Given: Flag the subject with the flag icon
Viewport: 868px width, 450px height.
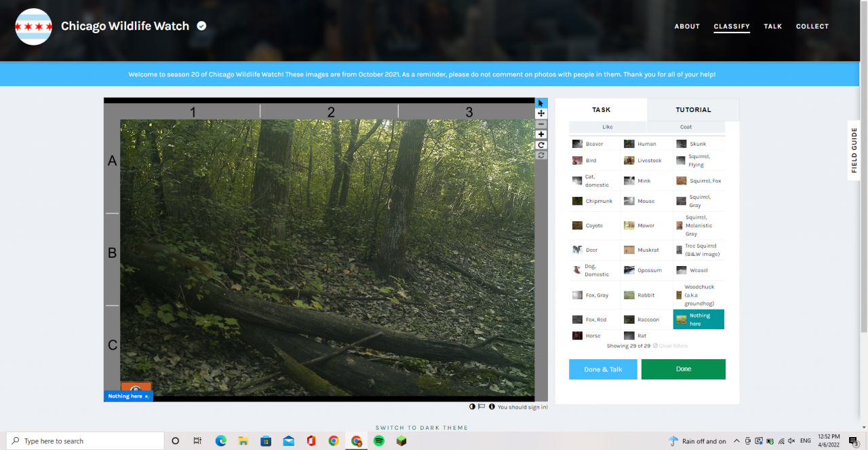Looking at the screenshot, I should point(481,407).
